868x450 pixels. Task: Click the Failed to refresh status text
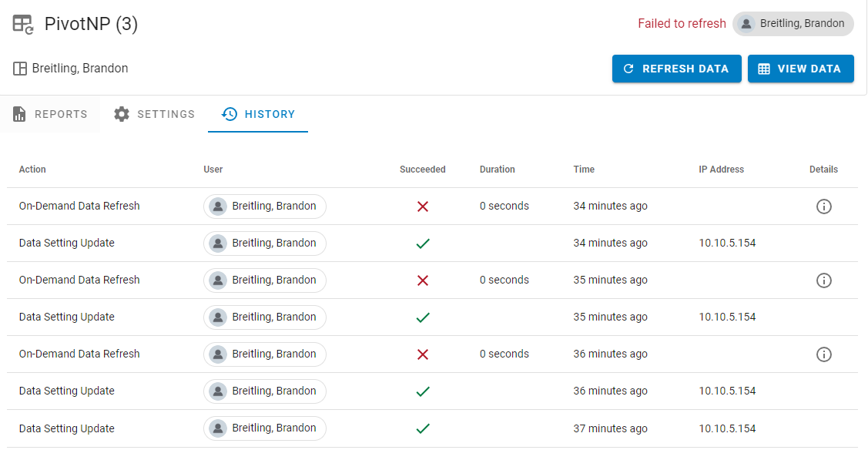pos(682,24)
